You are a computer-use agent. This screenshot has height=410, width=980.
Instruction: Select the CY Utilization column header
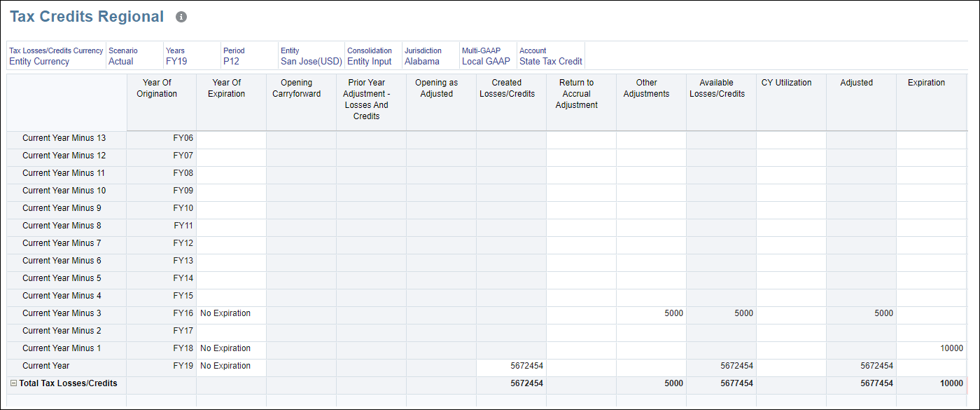pyautogui.click(x=792, y=102)
